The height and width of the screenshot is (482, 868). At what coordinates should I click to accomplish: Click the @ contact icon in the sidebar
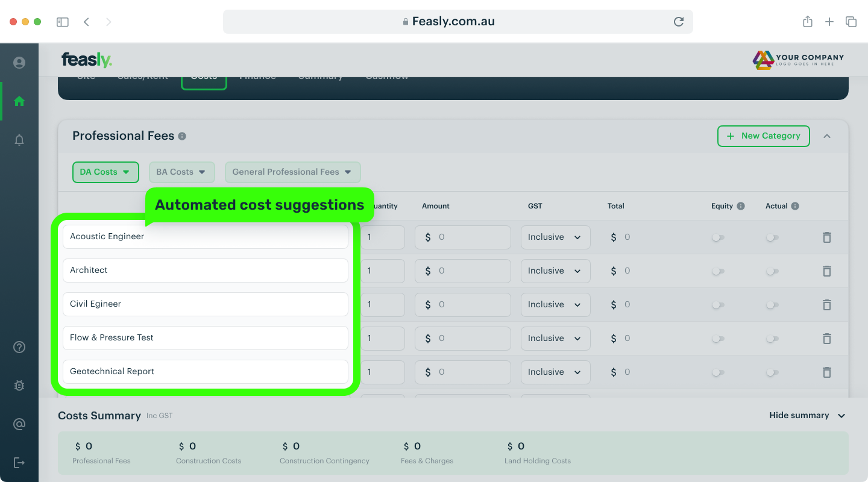coord(19,424)
